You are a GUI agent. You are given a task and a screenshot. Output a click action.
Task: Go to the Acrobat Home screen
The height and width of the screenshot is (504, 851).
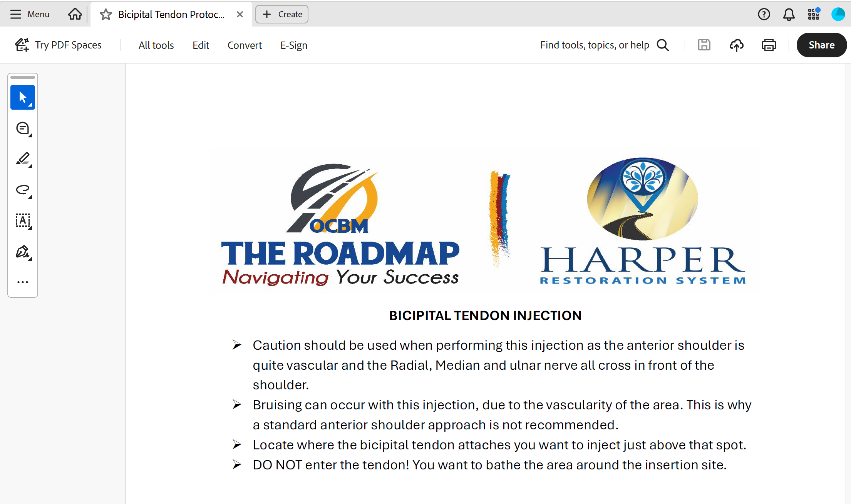click(75, 14)
